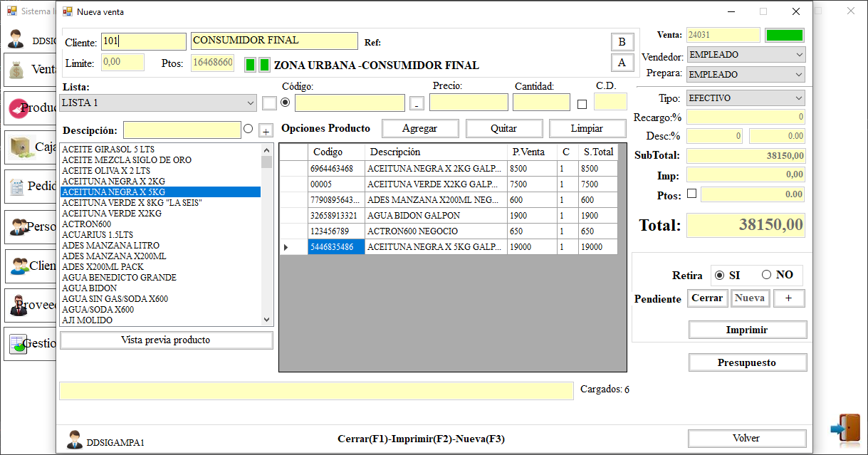Click Vista previa producto button
This screenshot has width=868, height=455.
click(166, 340)
